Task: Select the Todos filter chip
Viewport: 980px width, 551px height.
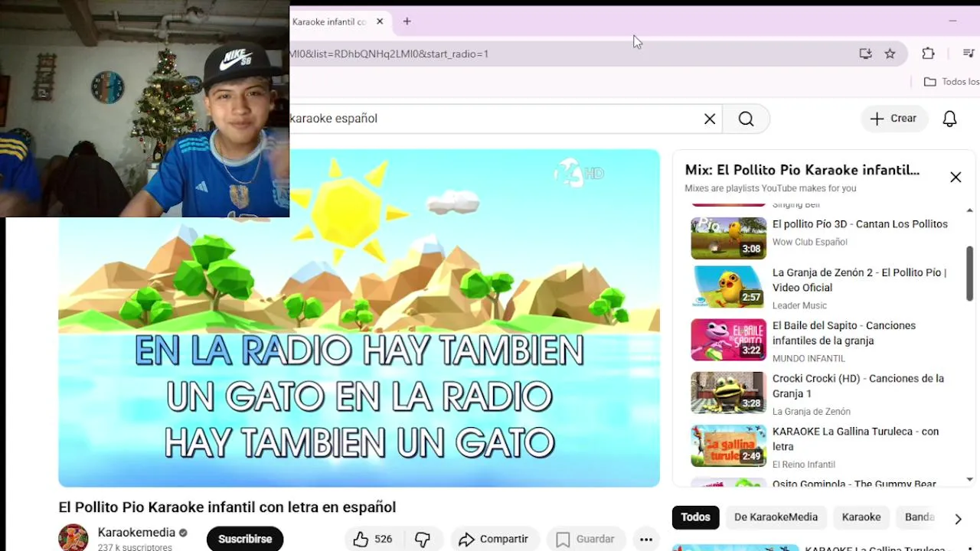Action: pos(695,517)
